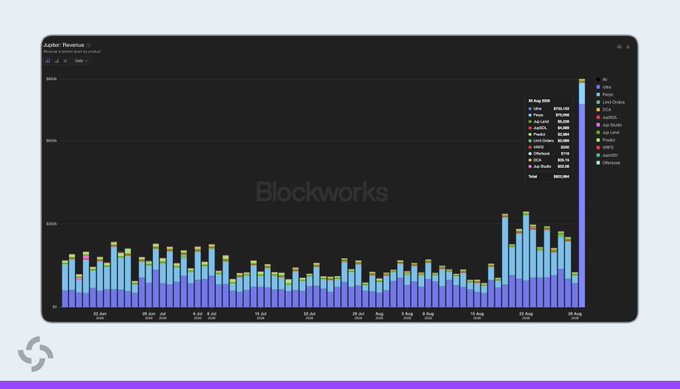Click the 15 Jul x-axis label
The width and height of the screenshot is (680, 389).
[x=260, y=315]
